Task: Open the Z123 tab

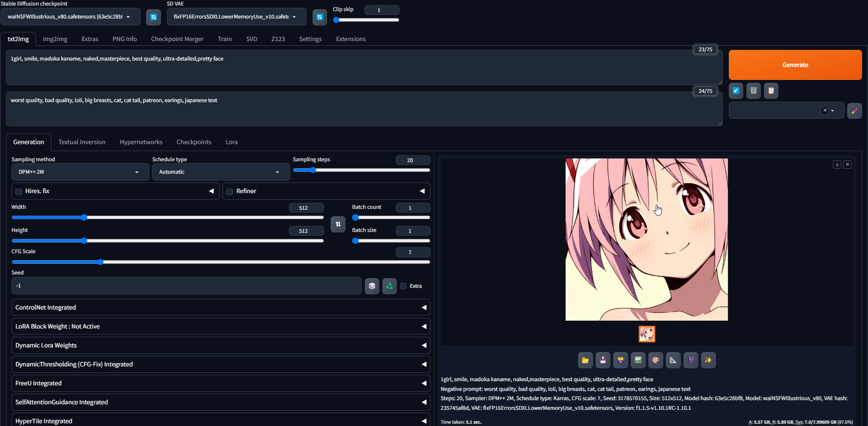Action: [x=278, y=39]
